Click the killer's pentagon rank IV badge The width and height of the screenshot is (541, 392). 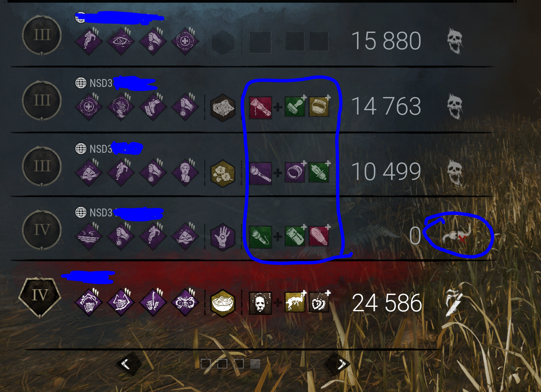pyautogui.click(x=40, y=295)
